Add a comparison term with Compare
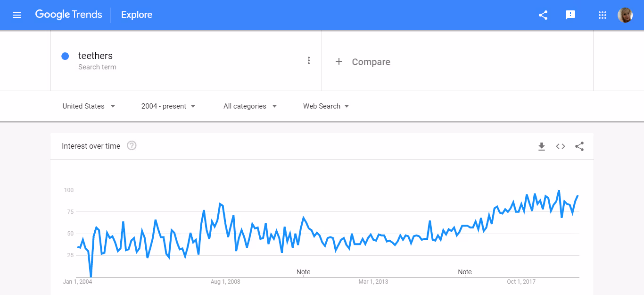The image size is (644, 295). [363, 61]
